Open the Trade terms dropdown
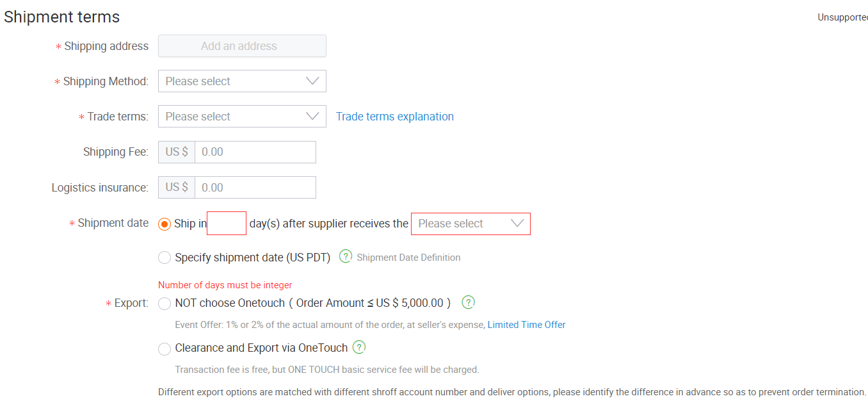Viewport: 868px width, 410px height. pyautogui.click(x=241, y=117)
